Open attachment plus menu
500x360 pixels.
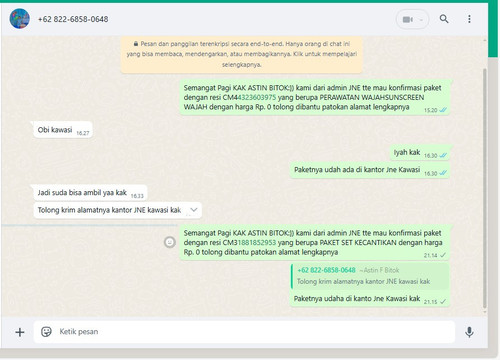point(20,332)
